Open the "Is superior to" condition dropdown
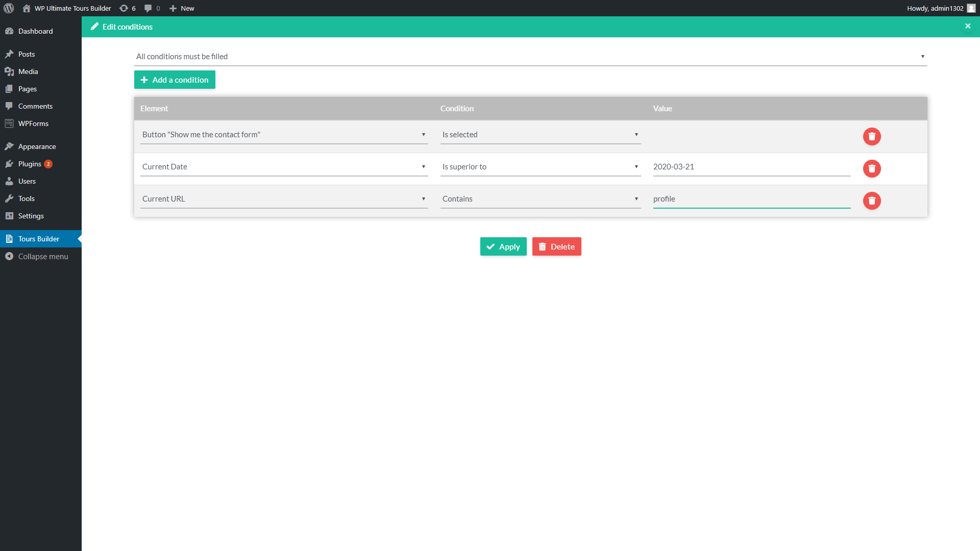This screenshot has width=980, height=551. tap(540, 167)
